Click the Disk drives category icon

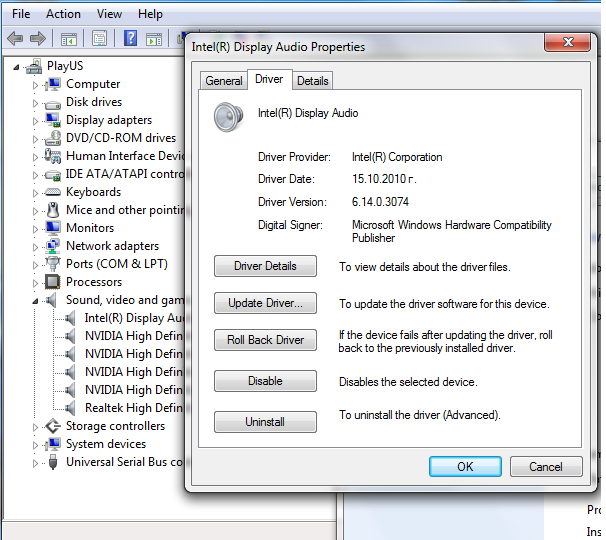click(x=53, y=104)
